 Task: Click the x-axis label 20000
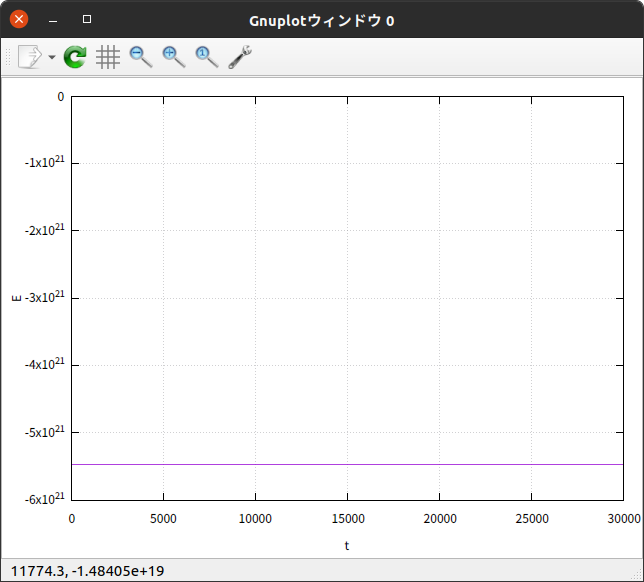coord(440,519)
